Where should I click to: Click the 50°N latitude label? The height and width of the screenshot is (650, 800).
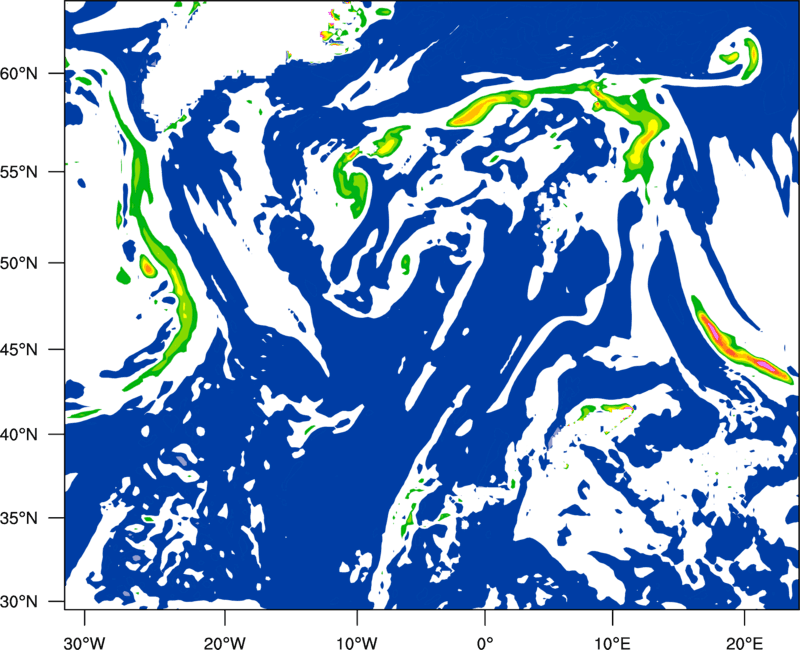19,263
